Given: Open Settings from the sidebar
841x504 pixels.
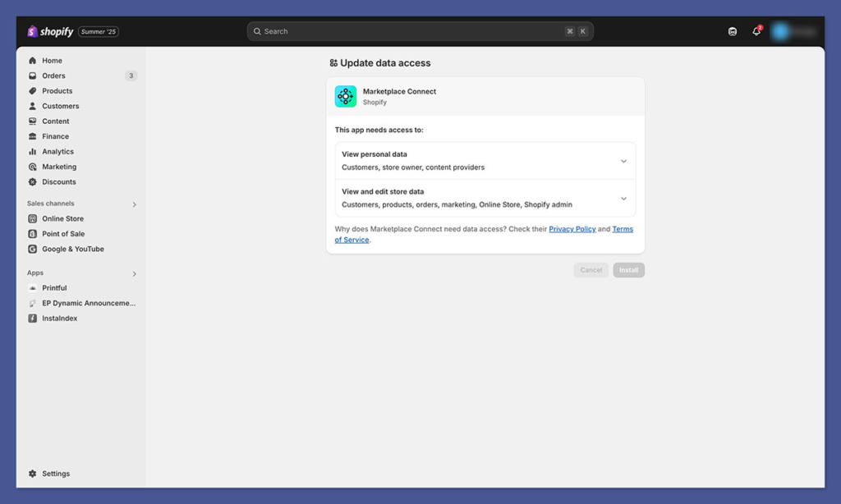Looking at the screenshot, I should [x=55, y=473].
